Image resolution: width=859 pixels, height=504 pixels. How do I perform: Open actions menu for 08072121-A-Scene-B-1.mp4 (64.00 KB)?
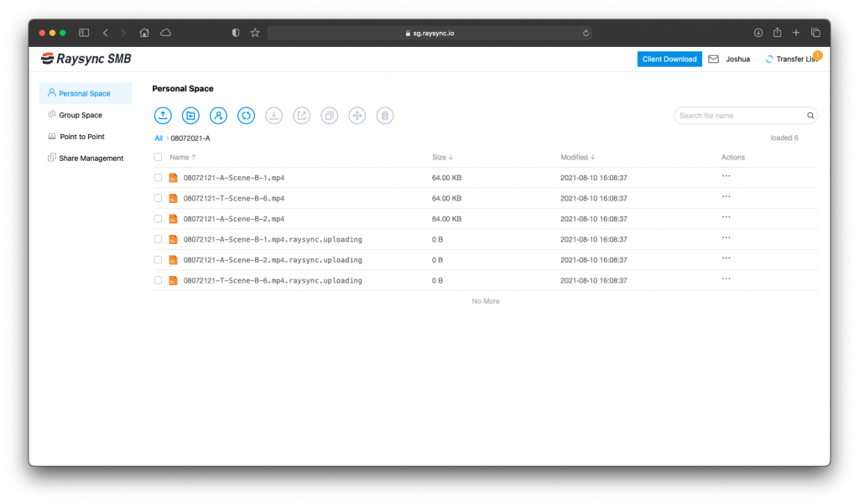pyautogui.click(x=726, y=176)
